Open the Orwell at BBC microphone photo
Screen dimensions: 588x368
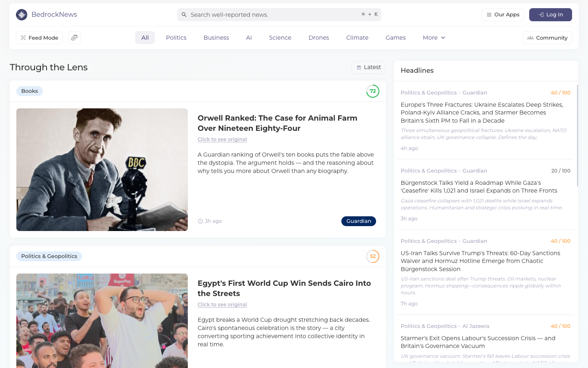click(x=102, y=170)
